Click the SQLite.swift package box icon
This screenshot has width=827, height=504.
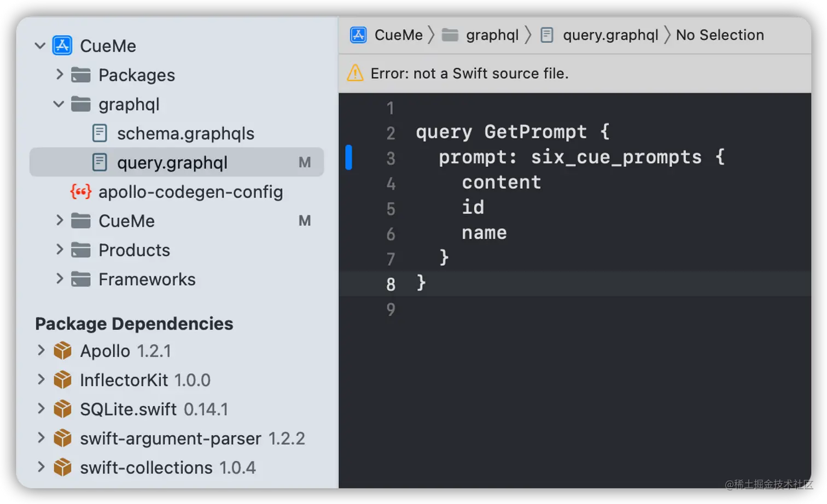coord(62,409)
